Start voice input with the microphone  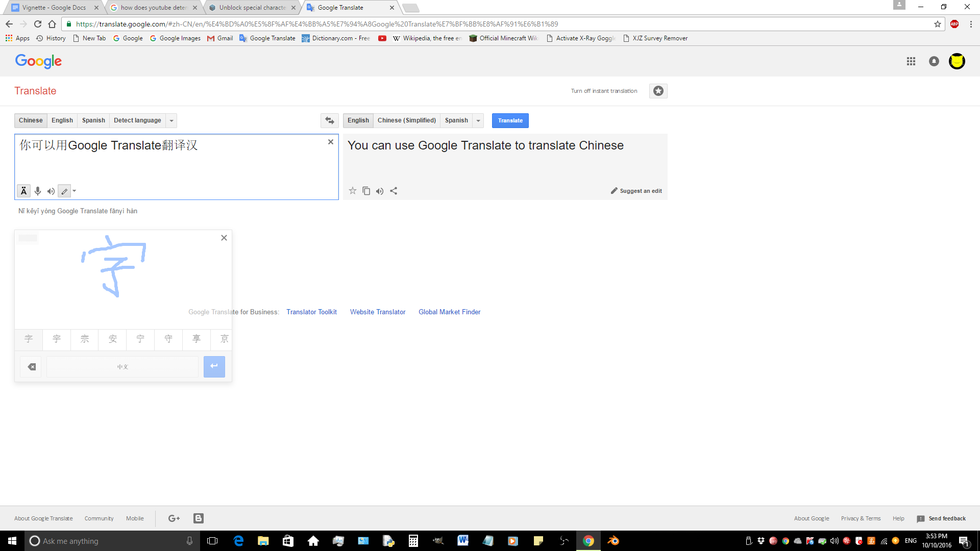pos(38,191)
